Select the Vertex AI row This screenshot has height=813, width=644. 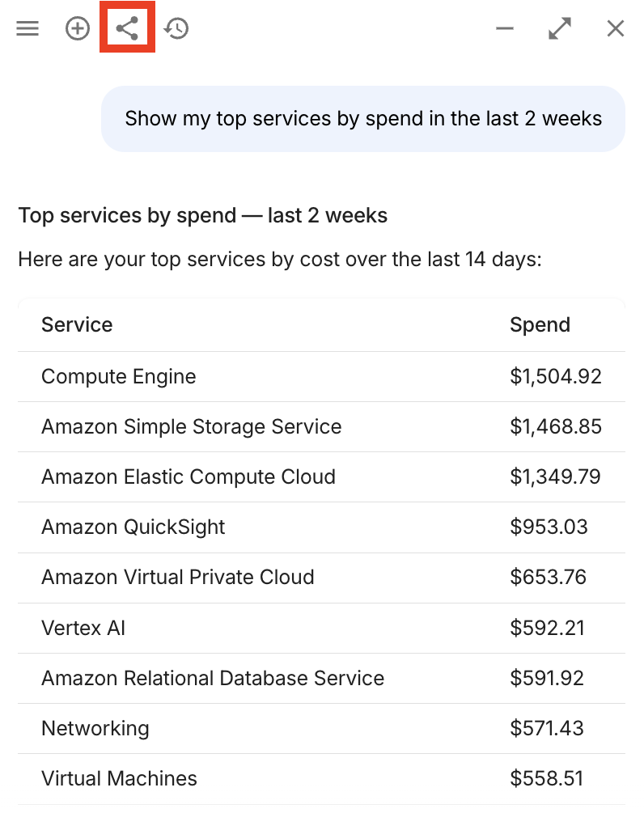(83, 628)
